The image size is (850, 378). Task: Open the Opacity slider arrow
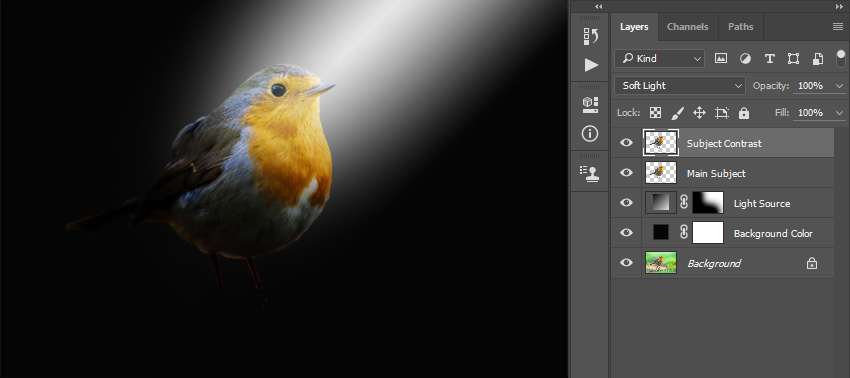click(840, 86)
